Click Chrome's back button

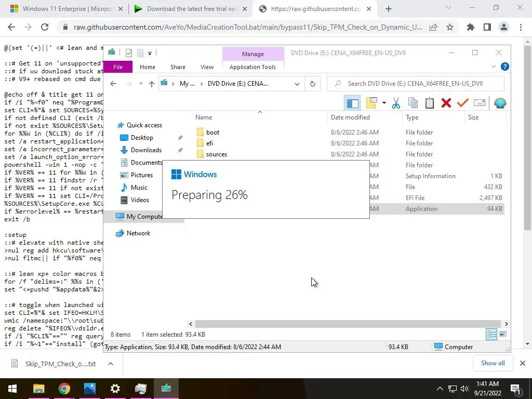tap(11, 27)
